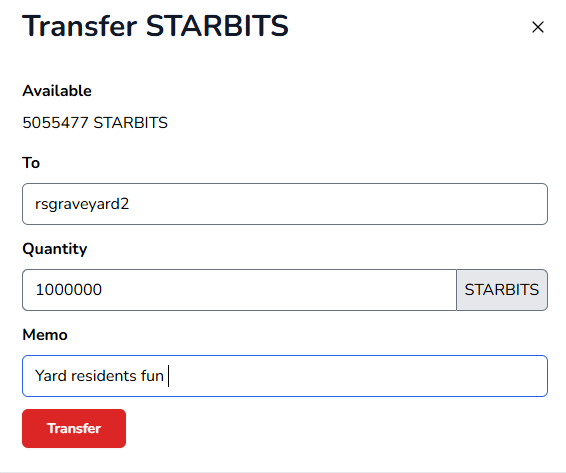
Task: Click the white text on the Transfer button
Action: tap(74, 428)
